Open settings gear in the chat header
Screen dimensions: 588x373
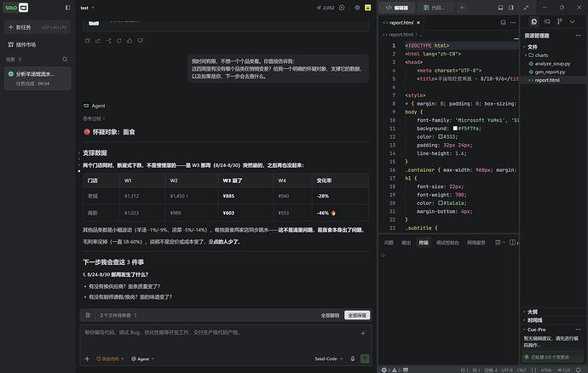357,8
